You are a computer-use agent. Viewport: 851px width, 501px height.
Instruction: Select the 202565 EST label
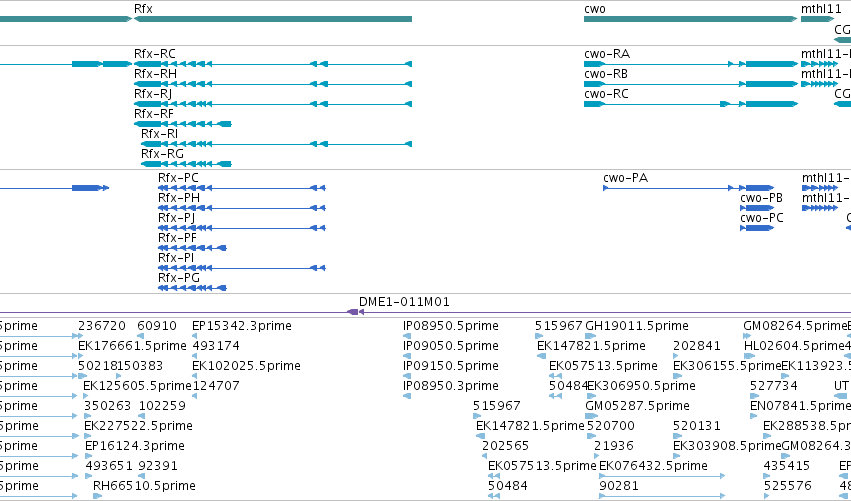click(x=505, y=446)
